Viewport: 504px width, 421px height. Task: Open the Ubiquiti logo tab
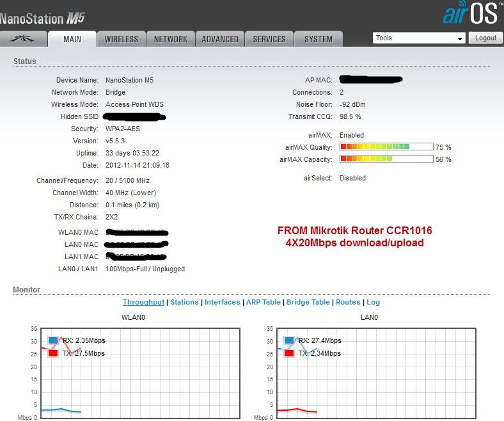tap(23, 39)
